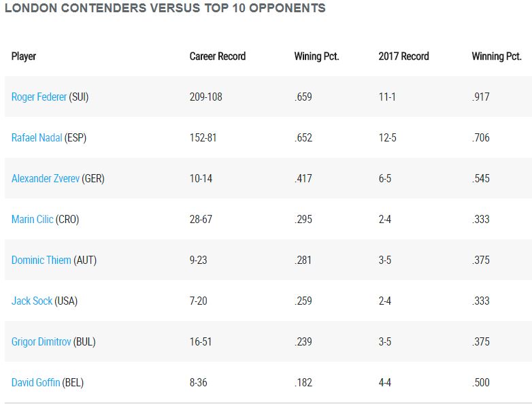Click the 2017 Record column header
This screenshot has height=404, width=532.
tap(403, 56)
